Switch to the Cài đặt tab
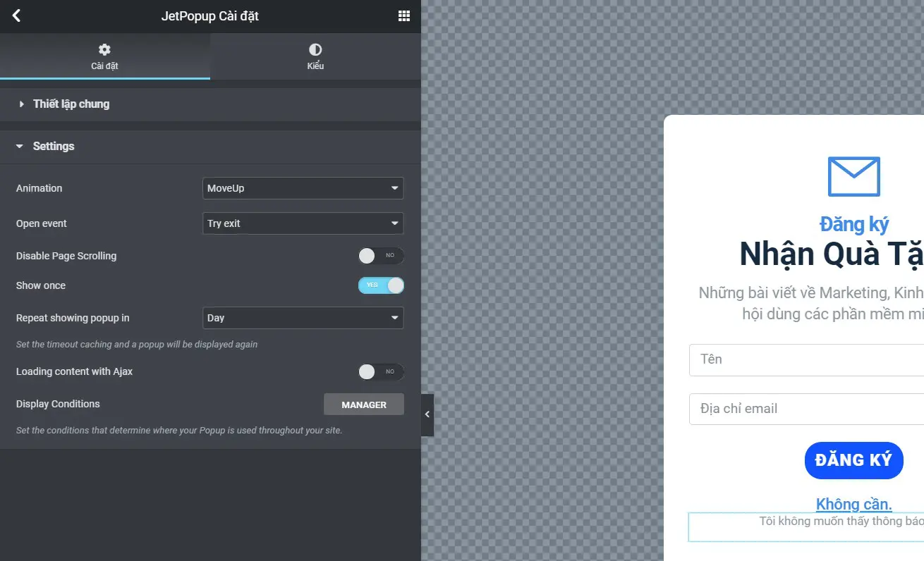This screenshot has width=924, height=561. point(104,56)
